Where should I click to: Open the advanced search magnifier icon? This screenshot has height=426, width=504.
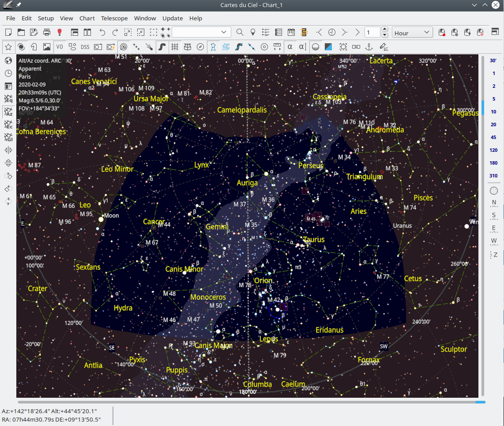[240, 32]
